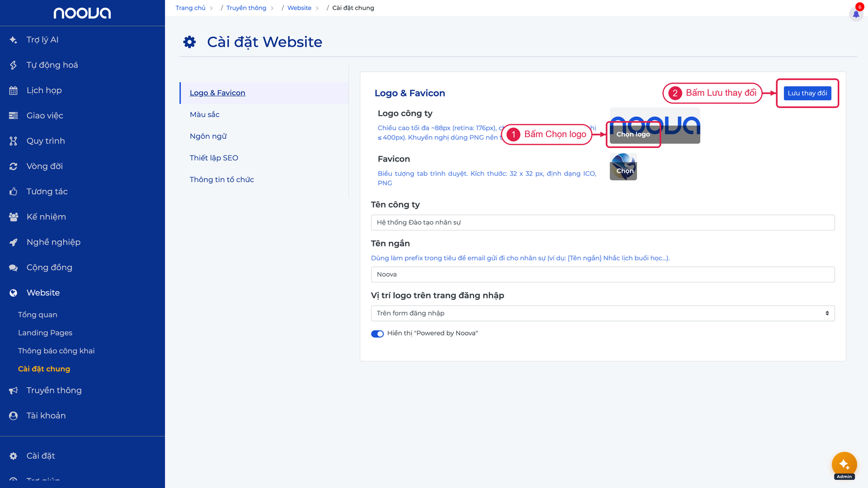The width and height of the screenshot is (868, 488).
Task: Select Cài đặt chung submenu item
Action: pos(44,369)
